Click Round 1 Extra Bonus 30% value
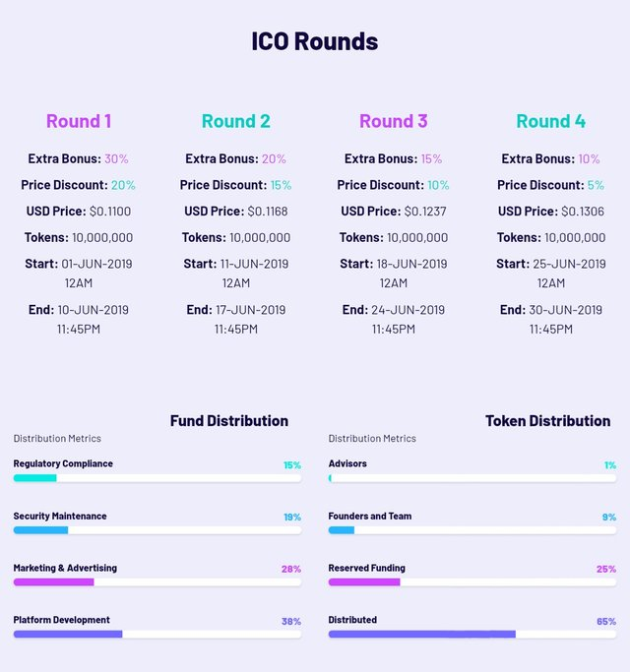Screen dimensions: 630x672 point(116,158)
